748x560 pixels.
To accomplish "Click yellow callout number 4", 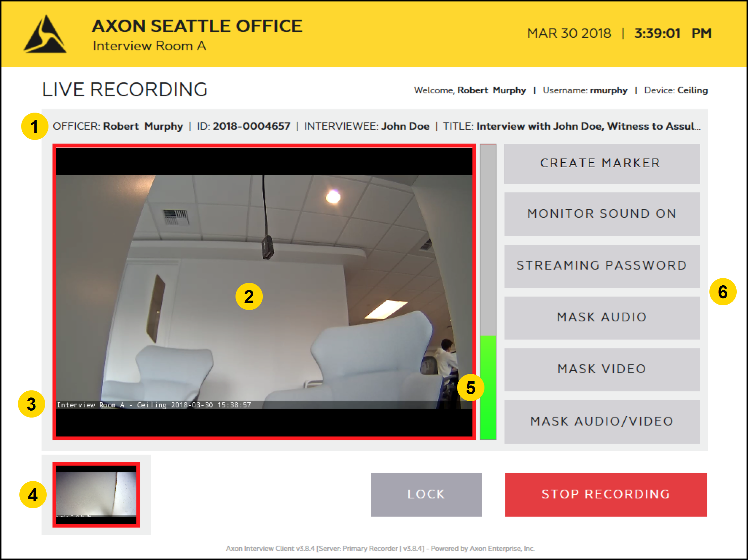I will point(33,495).
